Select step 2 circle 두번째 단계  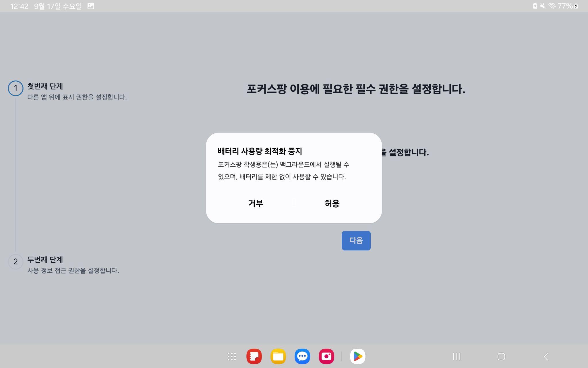click(x=16, y=261)
